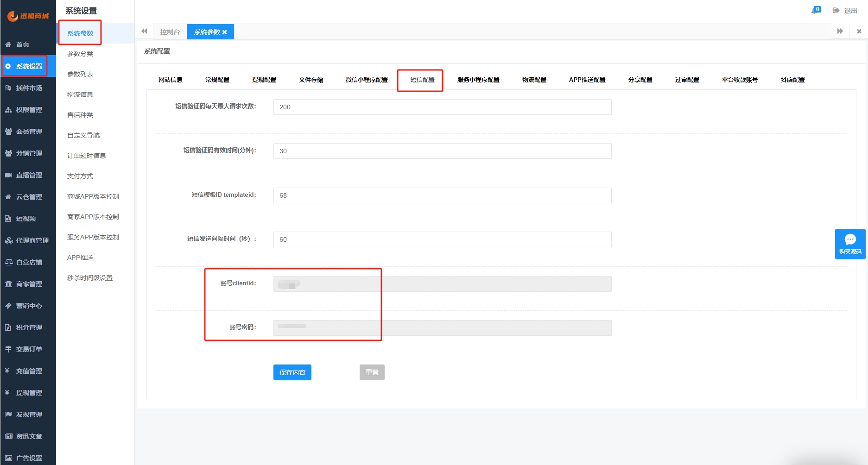Image resolution: width=868 pixels, height=465 pixels.
Task: Open 参数分类 in the submenu
Action: pyautogui.click(x=80, y=54)
